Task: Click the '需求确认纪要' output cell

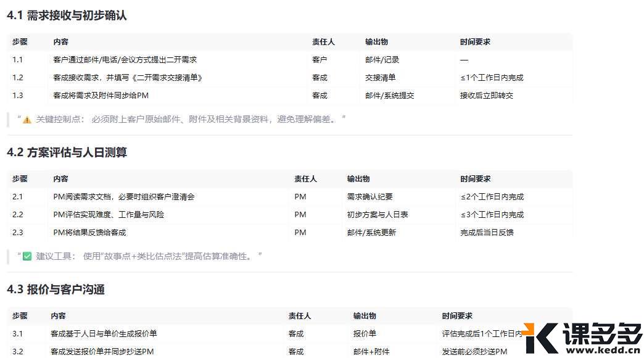Action: point(370,196)
